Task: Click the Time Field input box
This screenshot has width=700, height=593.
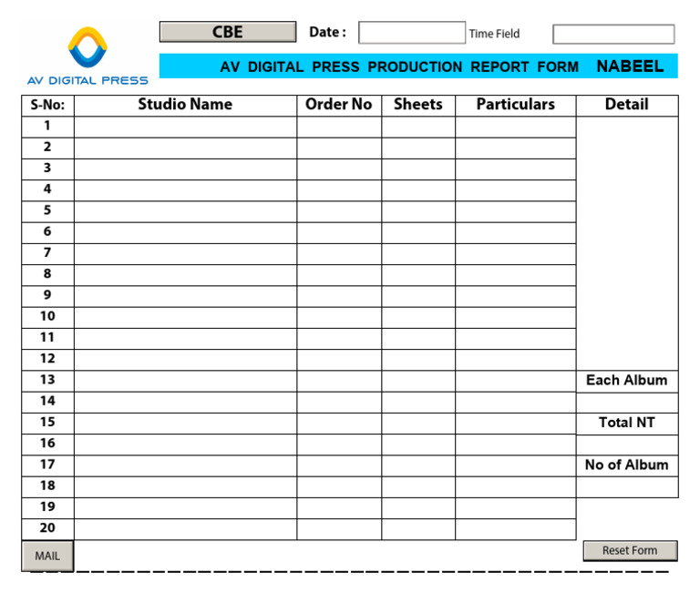Action: [613, 35]
